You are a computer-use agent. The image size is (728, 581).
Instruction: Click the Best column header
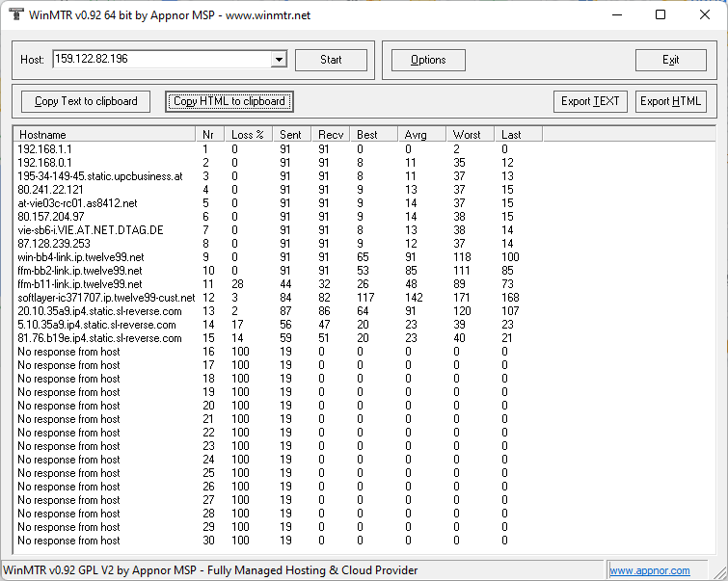point(374,135)
